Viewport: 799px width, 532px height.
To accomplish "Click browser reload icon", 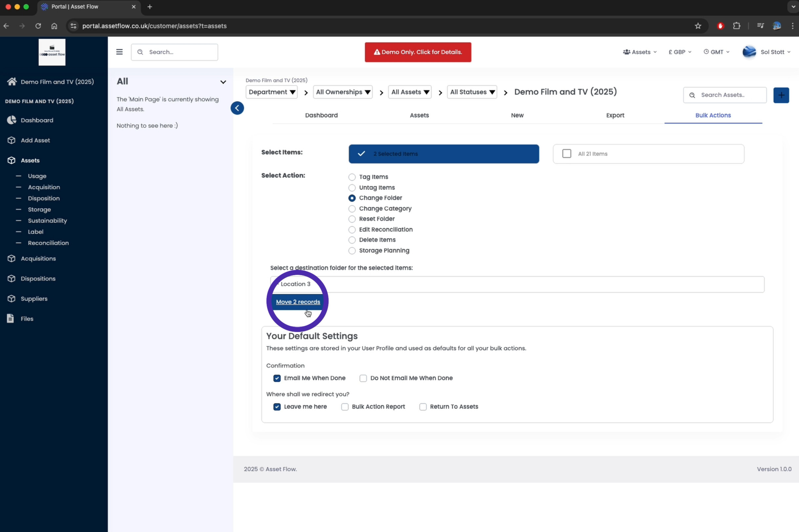I will (x=38, y=26).
